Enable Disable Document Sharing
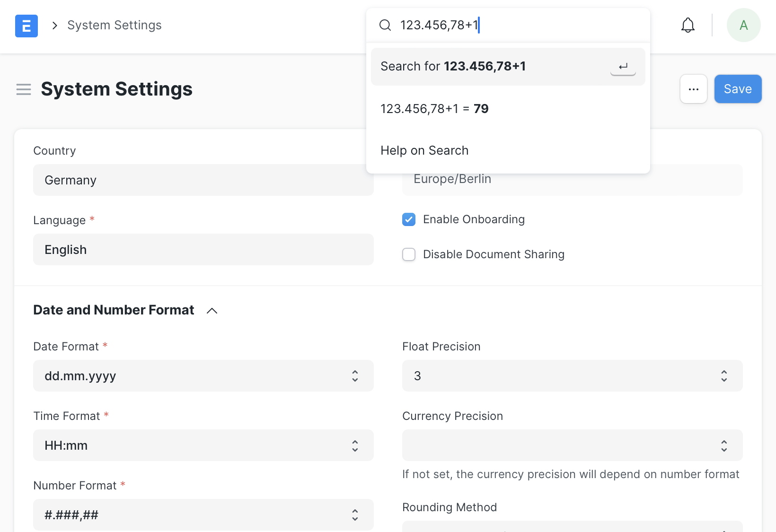The image size is (776, 532). point(408,254)
